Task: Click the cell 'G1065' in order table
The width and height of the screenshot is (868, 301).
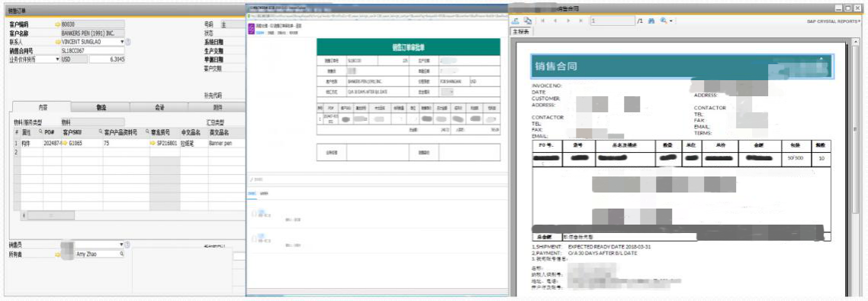Action: (x=82, y=143)
